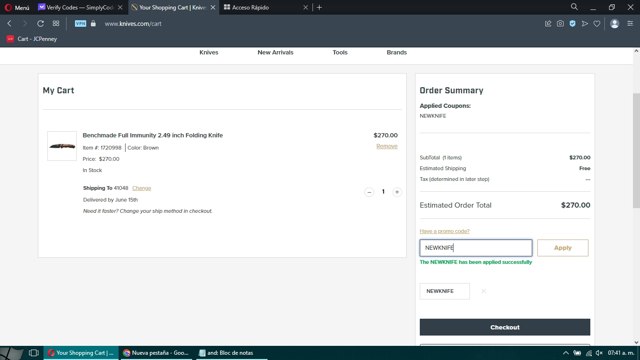Open the Benchmade Full Immunity product title
The image size is (640, 360).
[153, 135]
